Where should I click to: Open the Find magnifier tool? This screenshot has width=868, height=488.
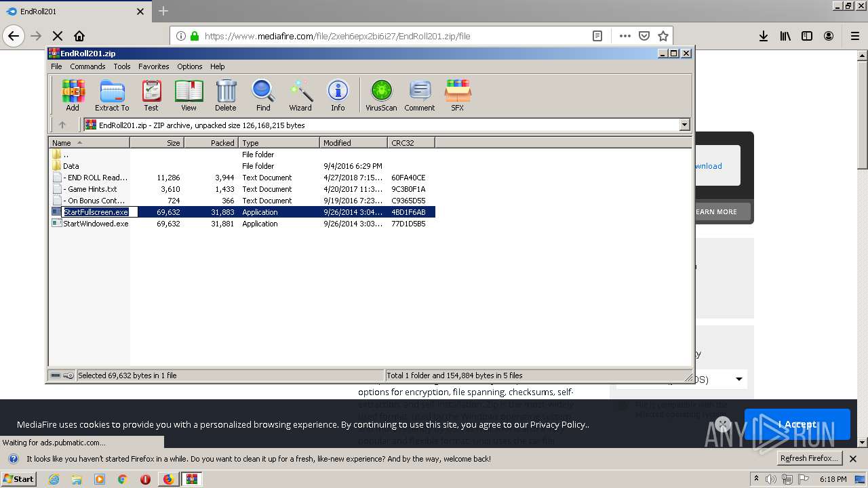(x=263, y=95)
